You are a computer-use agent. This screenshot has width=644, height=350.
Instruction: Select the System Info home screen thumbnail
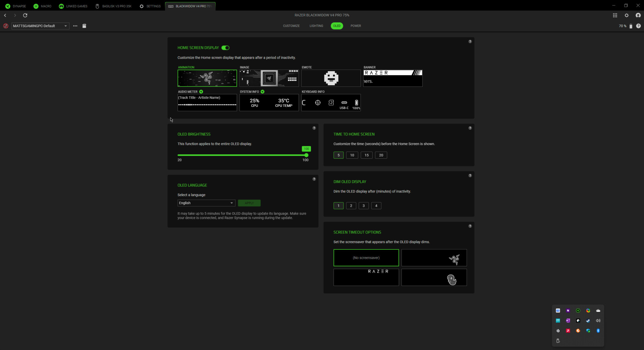[x=269, y=102]
